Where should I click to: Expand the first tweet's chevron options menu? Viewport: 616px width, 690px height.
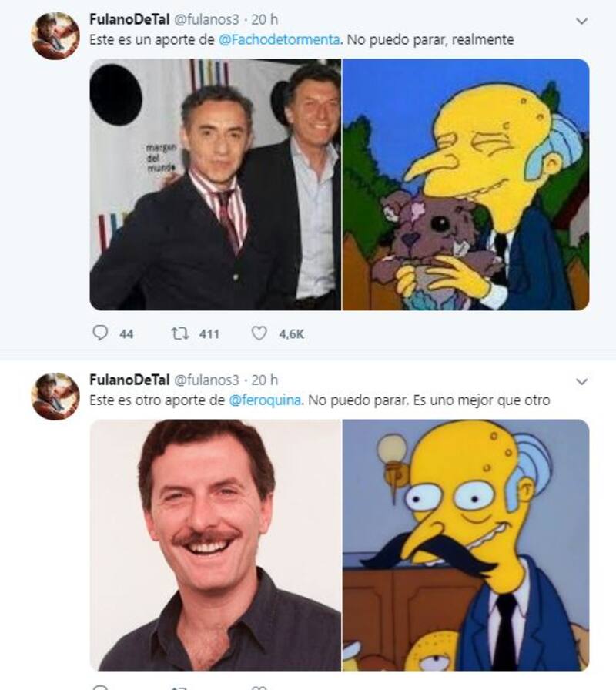pos(582,21)
